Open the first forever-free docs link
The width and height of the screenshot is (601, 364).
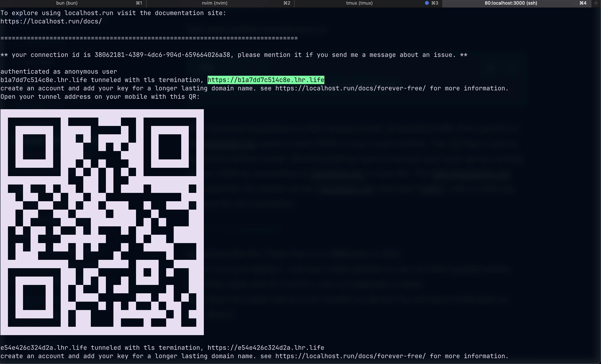pyautogui.click(x=351, y=88)
